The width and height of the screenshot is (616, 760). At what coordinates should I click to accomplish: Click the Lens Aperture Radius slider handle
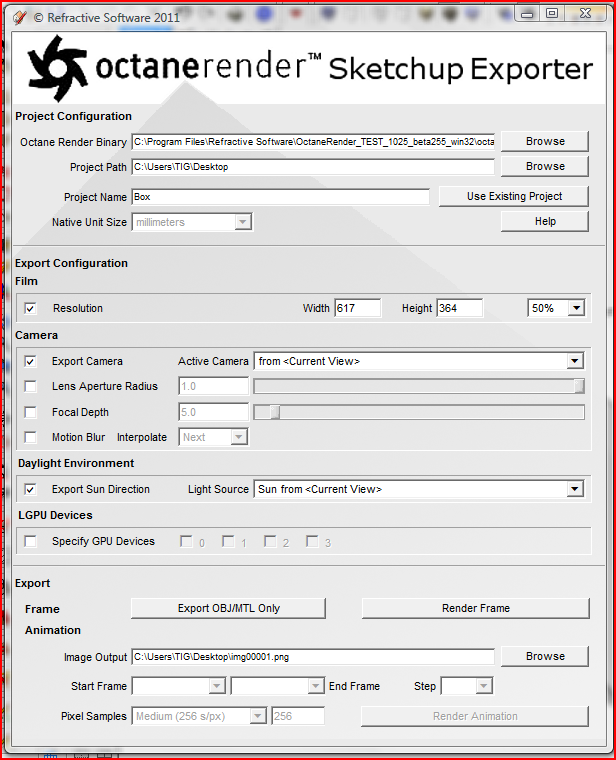[579, 386]
